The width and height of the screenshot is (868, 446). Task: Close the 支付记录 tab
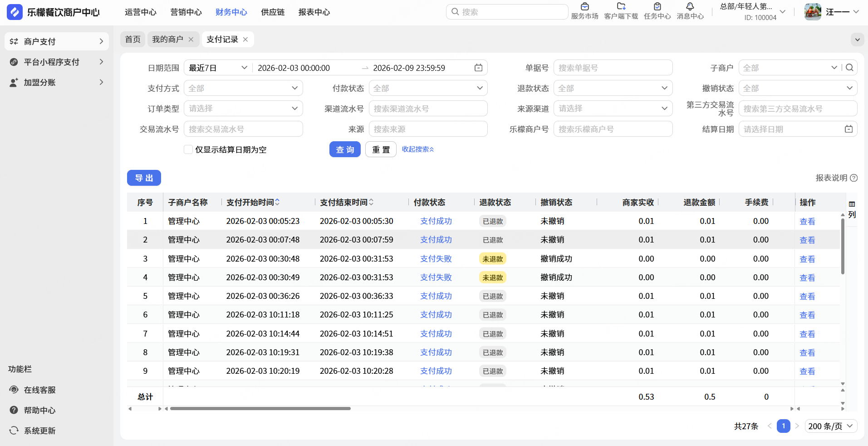[245, 40]
